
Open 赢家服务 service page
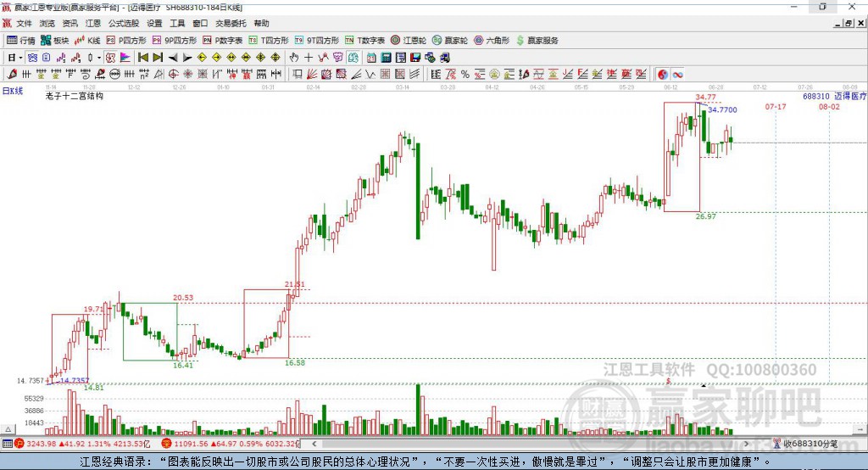(x=537, y=41)
